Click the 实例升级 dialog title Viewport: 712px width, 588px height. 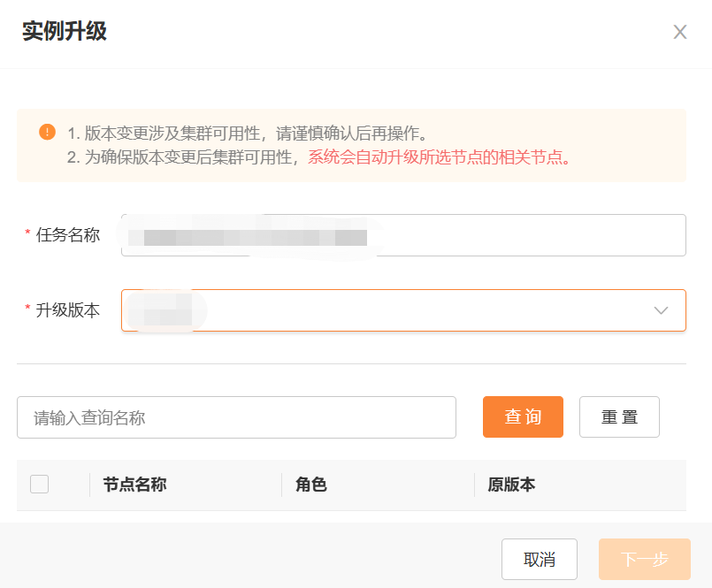64,31
